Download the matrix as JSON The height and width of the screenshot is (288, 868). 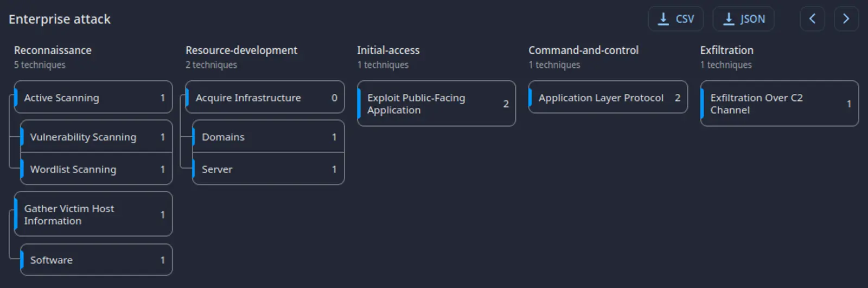(x=743, y=19)
